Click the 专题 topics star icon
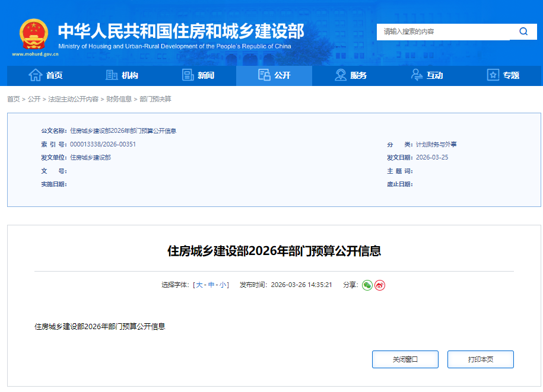Image resolution: width=543 pixels, height=392 pixels. click(x=493, y=75)
